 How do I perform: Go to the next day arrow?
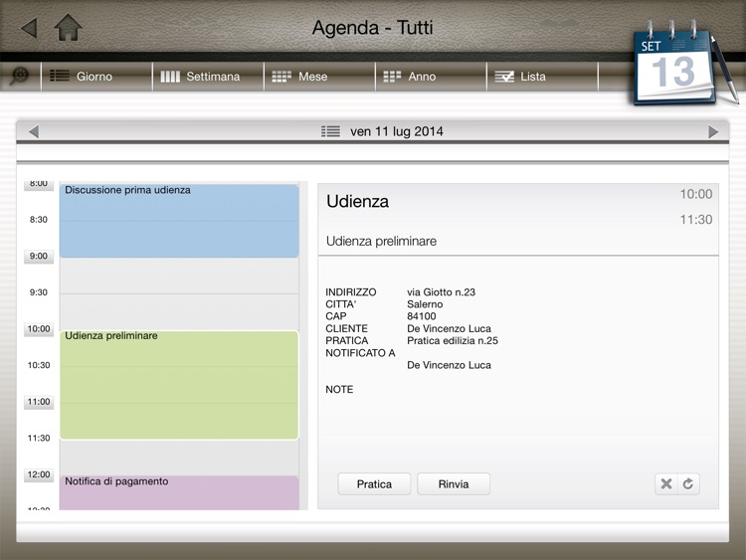click(x=713, y=131)
